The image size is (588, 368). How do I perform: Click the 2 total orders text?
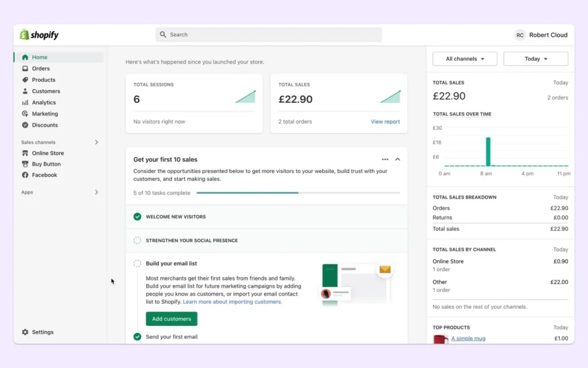(x=295, y=121)
